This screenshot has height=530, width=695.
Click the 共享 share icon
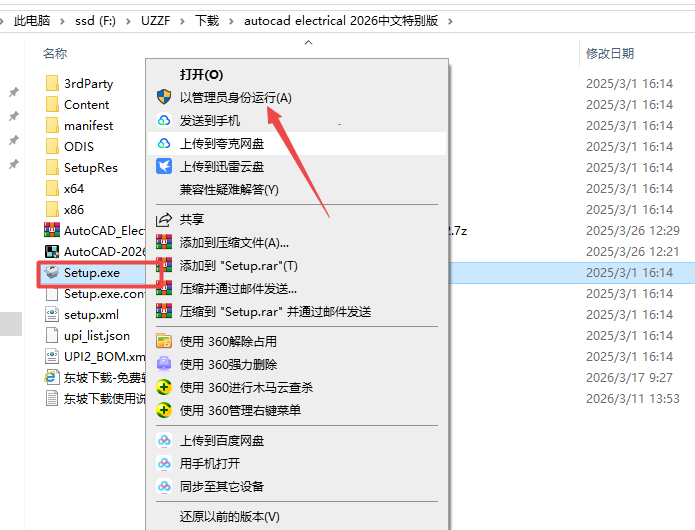pyautogui.click(x=164, y=219)
